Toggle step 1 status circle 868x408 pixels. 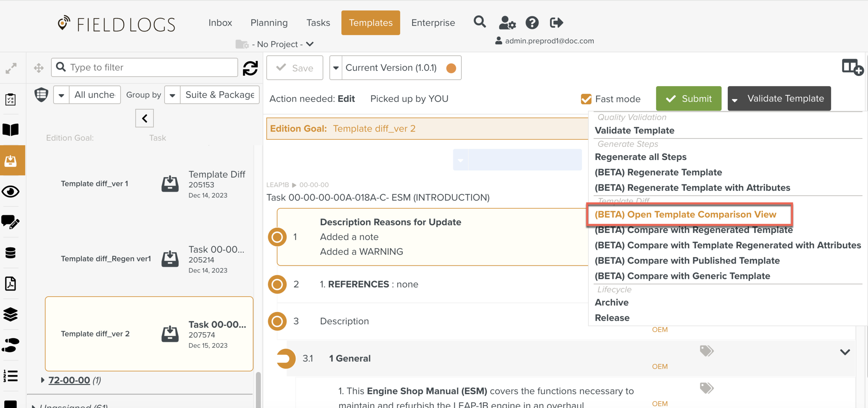277,237
